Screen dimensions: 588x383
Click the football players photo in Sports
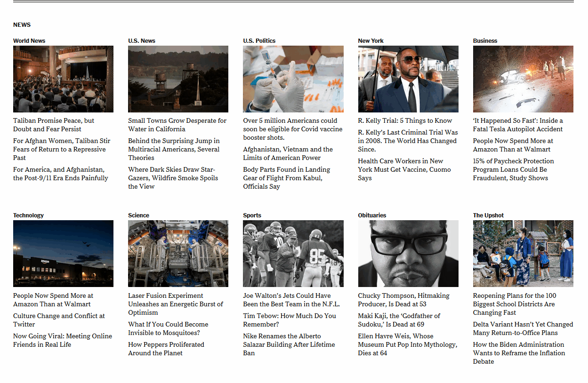pos(293,253)
